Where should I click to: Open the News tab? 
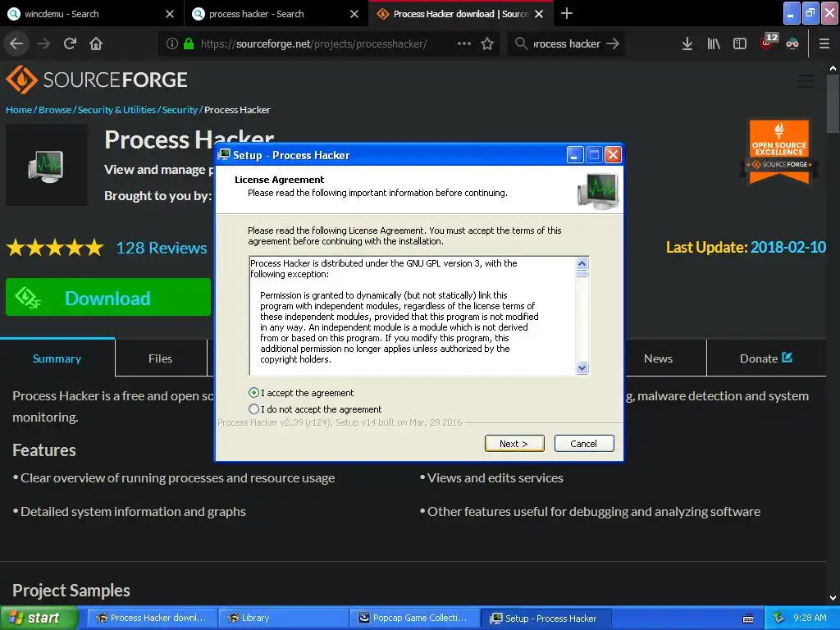click(x=659, y=358)
